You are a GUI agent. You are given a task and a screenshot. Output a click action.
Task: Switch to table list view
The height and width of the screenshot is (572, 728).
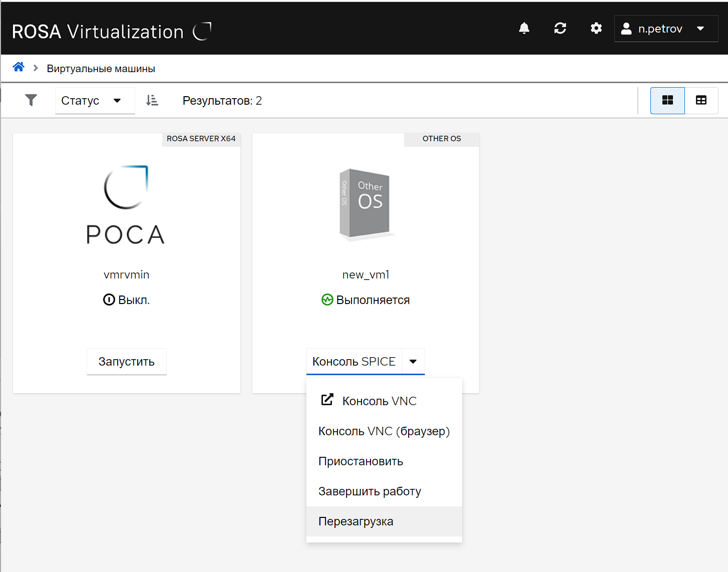point(701,101)
